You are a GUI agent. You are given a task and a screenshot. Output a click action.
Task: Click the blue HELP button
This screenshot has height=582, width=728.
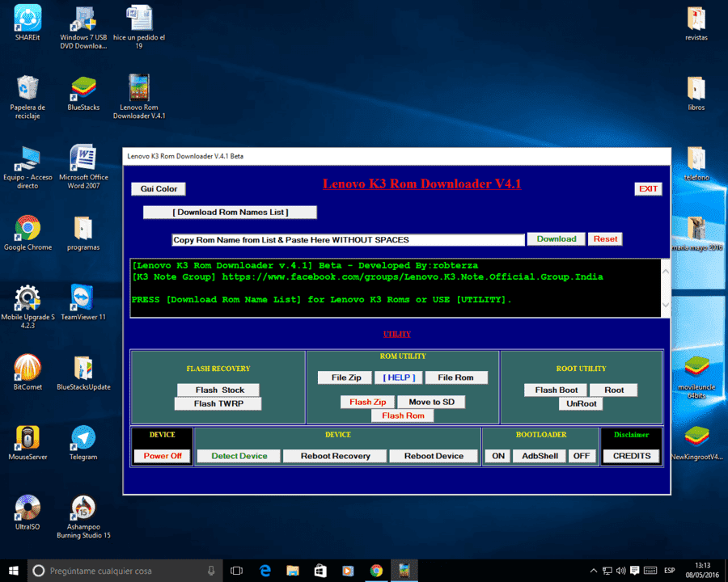399,377
